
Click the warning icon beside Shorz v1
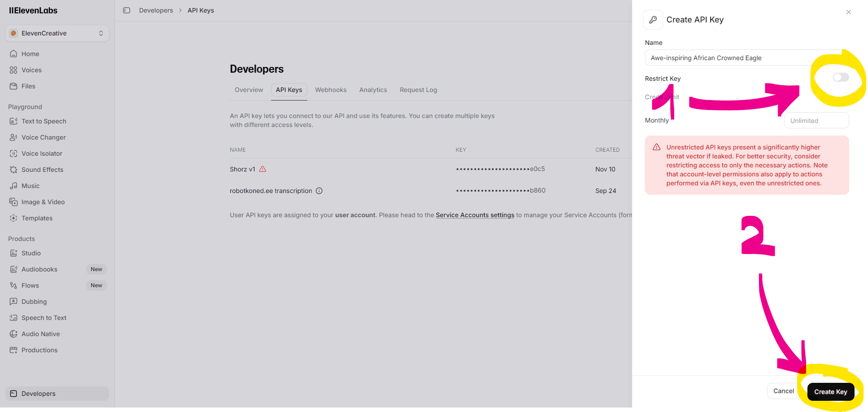tap(263, 169)
